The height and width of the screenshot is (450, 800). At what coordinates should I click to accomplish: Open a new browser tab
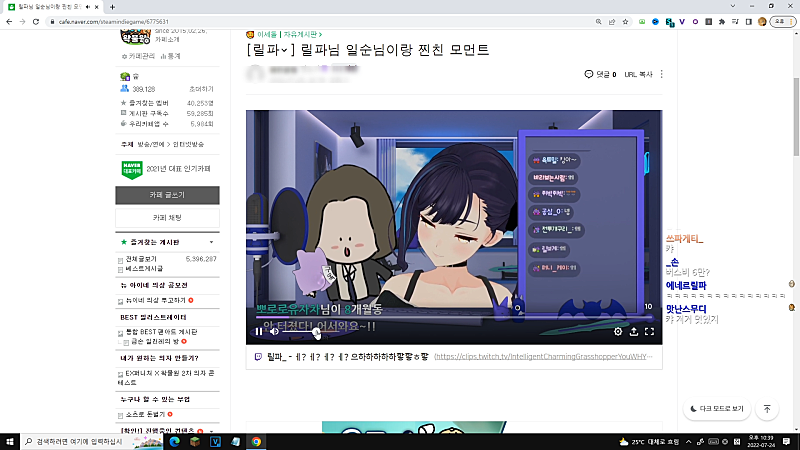[112, 7]
